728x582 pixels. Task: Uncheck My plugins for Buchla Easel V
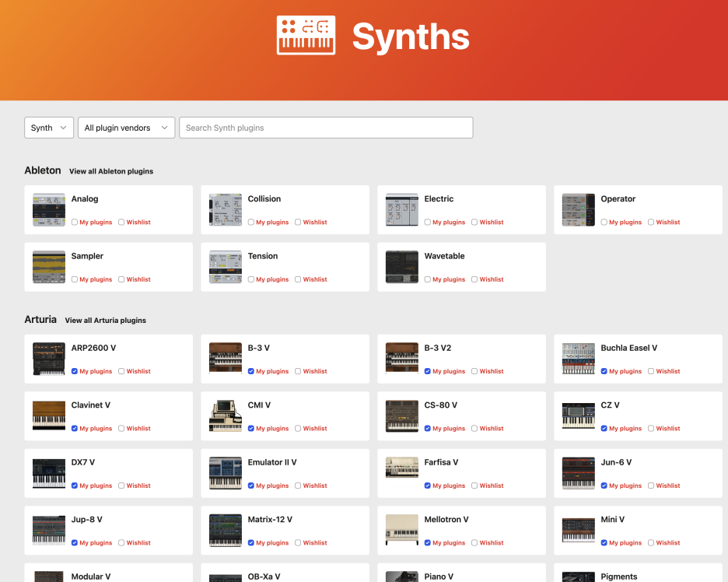[604, 371]
